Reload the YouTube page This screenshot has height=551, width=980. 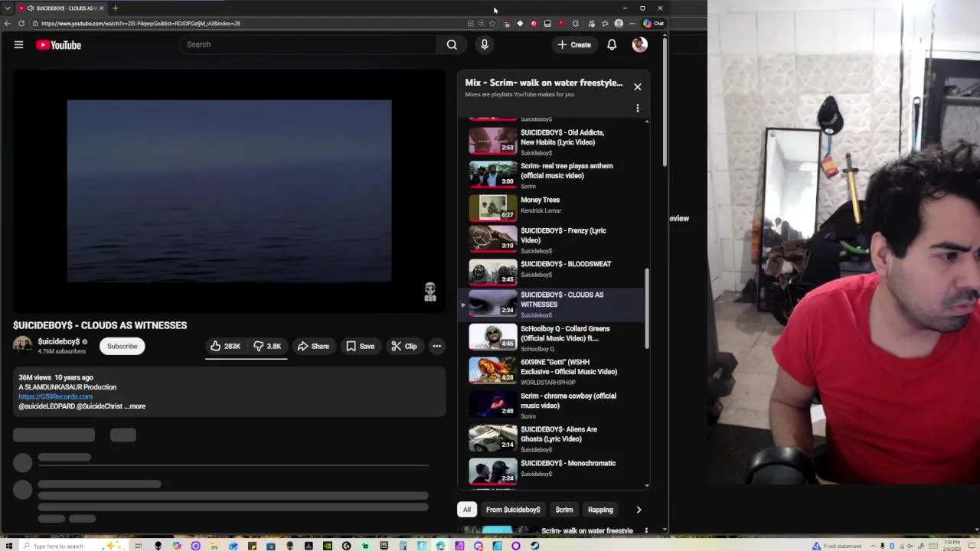pos(21,24)
